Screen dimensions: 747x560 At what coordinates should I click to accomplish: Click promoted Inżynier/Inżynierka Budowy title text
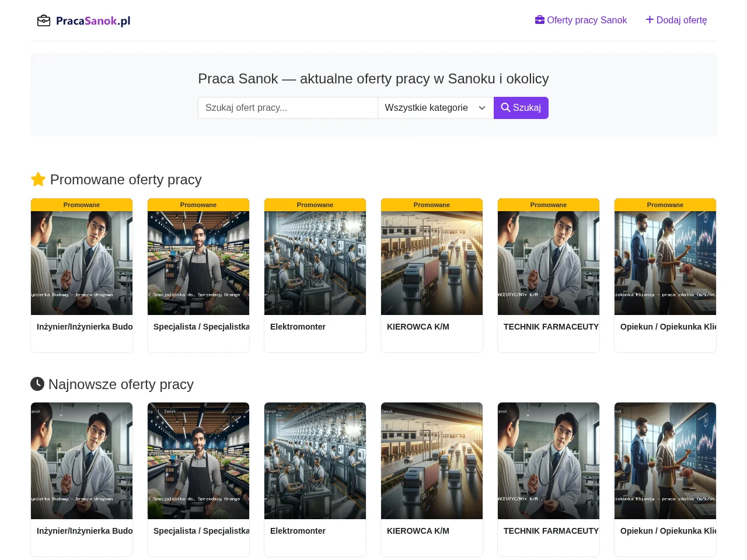pos(85,327)
